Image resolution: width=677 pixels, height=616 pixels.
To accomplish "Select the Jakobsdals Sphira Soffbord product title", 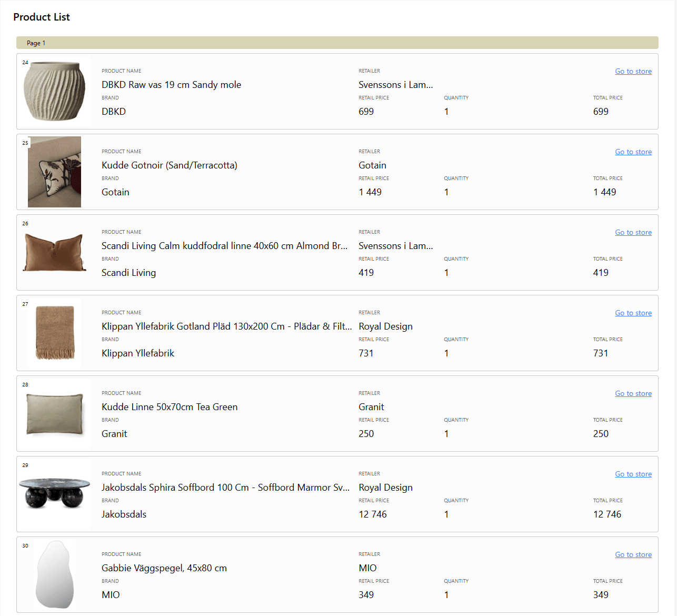I will 225,488.
